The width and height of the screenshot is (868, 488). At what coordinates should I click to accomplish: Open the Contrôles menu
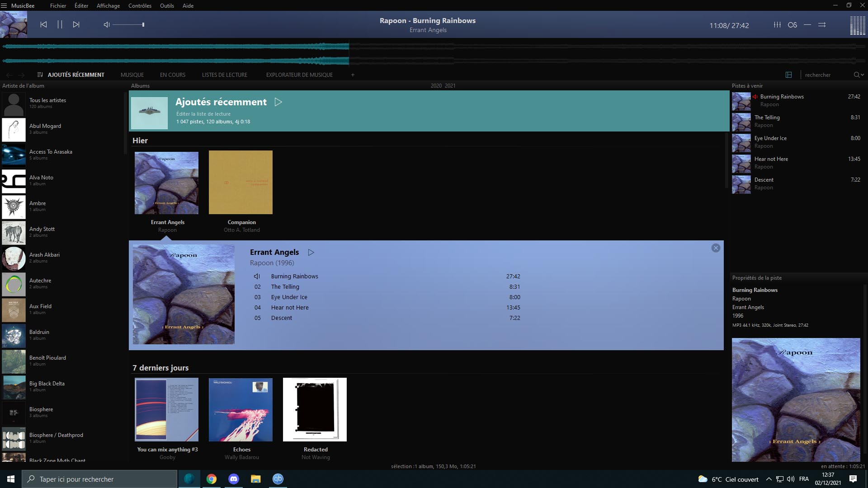[140, 6]
